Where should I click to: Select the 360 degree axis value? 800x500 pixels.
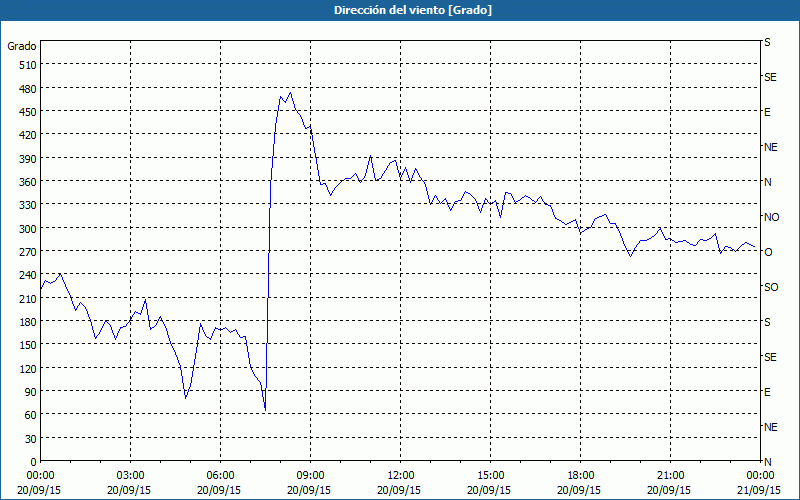(29, 182)
